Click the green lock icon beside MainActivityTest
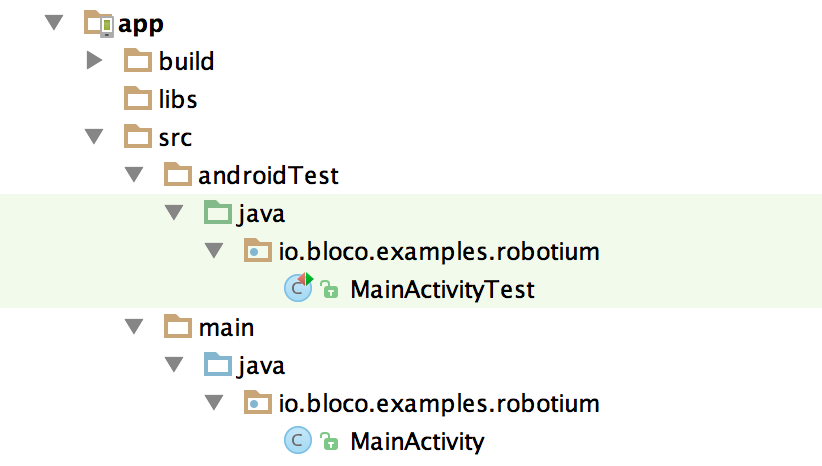The height and width of the screenshot is (466, 822). pos(329,289)
